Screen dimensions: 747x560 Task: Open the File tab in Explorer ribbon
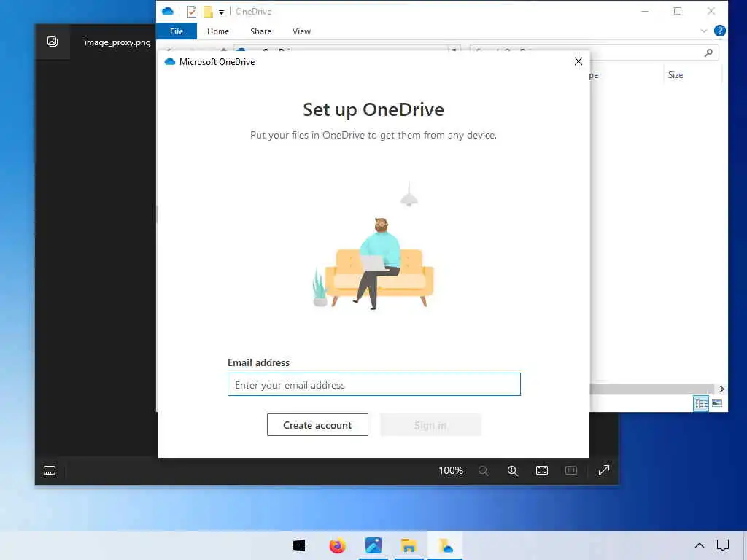(x=177, y=31)
